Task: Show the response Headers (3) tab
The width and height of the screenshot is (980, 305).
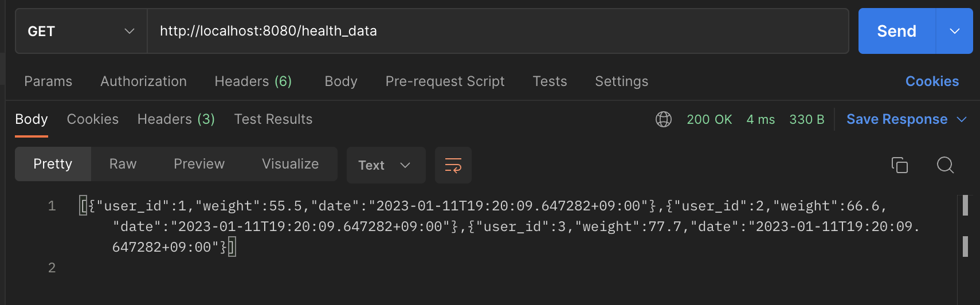Action: 176,119
